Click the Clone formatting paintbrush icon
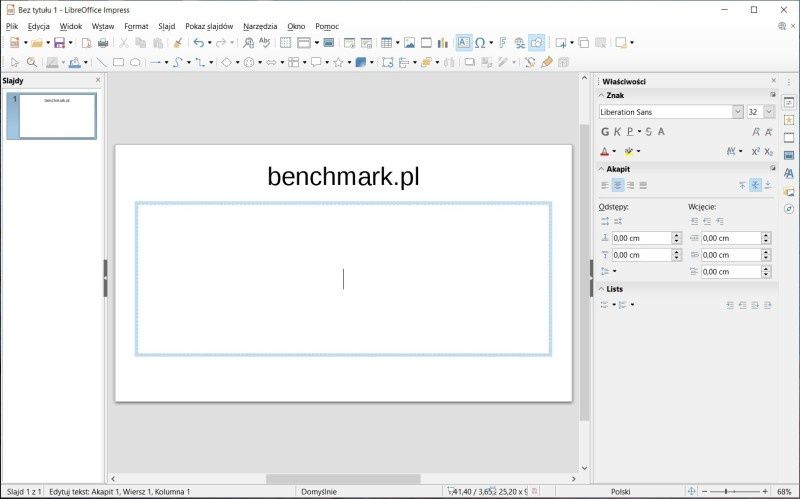The image size is (800, 499). 178,43
